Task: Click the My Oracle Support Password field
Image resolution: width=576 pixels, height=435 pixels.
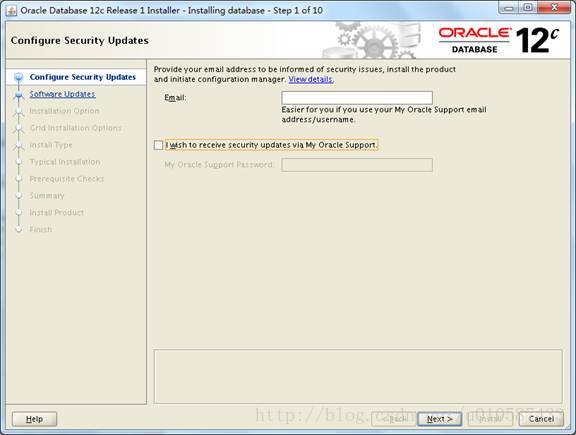Action: tap(357, 165)
